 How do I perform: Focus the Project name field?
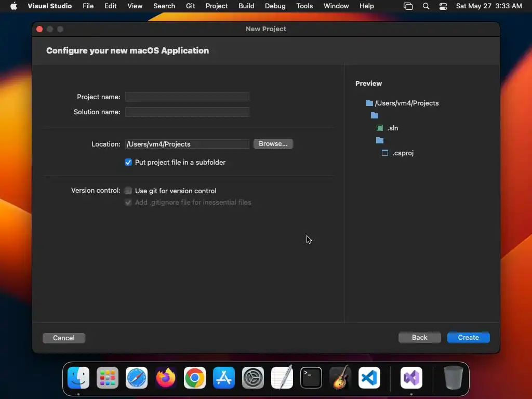coord(187,97)
